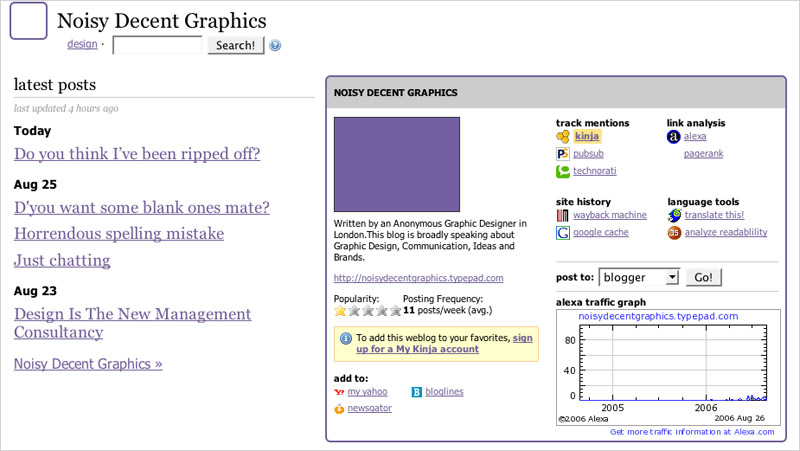
Task: Click the NewsGator icon
Action: pos(339,408)
